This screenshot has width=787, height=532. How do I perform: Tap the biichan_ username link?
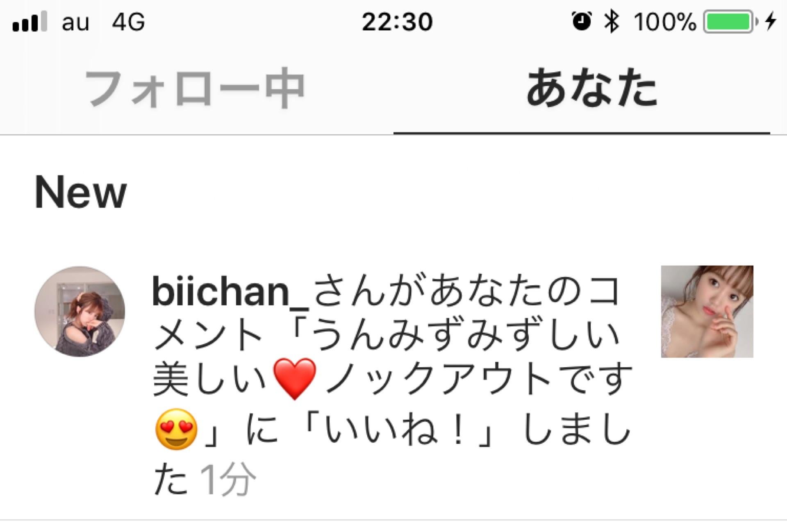click(x=230, y=292)
